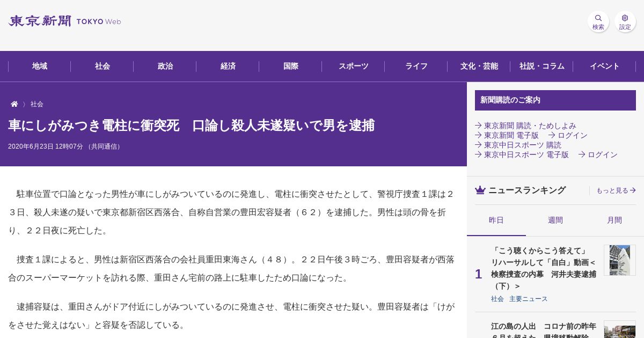The height and width of the screenshot is (338, 644).
Task: Open the スポーツ navigation menu
Action: click(x=353, y=67)
